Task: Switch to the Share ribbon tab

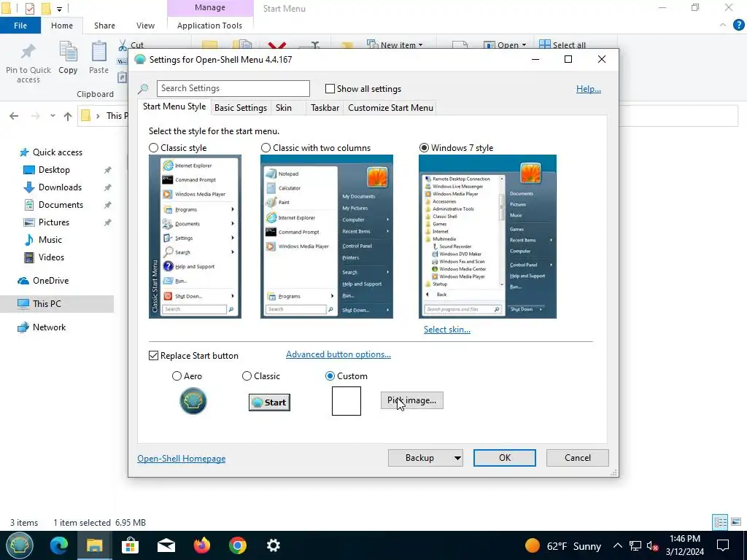Action: click(x=104, y=26)
